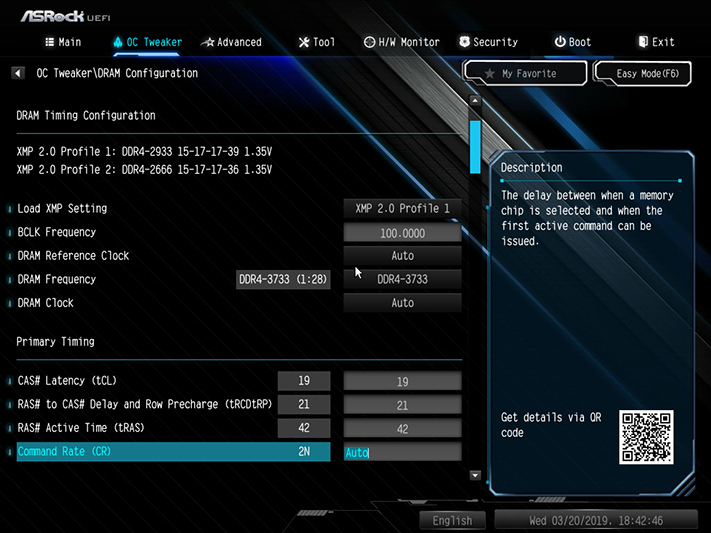Click the Exit door icon
Image resolution: width=711 pixels, height=533 pixels.
(x=643, y=42)
